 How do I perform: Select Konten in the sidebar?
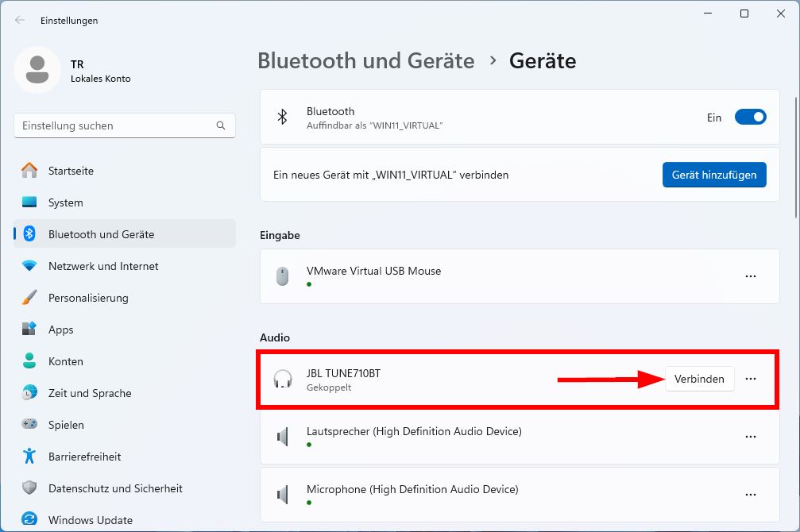coord(29,361)
